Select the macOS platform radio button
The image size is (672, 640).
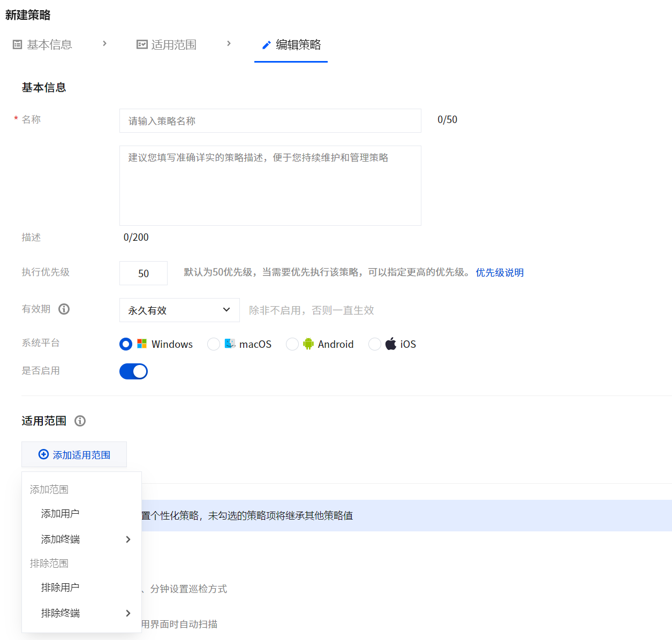coord(214,344)
